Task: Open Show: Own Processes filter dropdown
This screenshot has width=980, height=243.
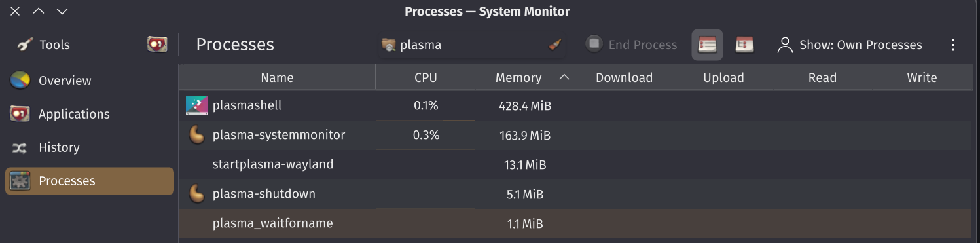Action: coord(850,45)
